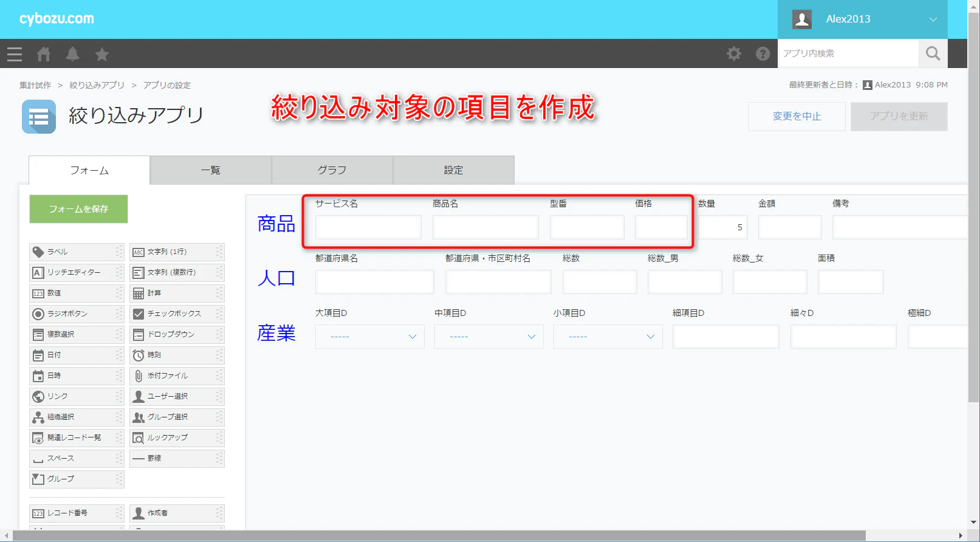Switch to the グラフ tab
The image size is (980, 542).
click(x=332, y=170)
